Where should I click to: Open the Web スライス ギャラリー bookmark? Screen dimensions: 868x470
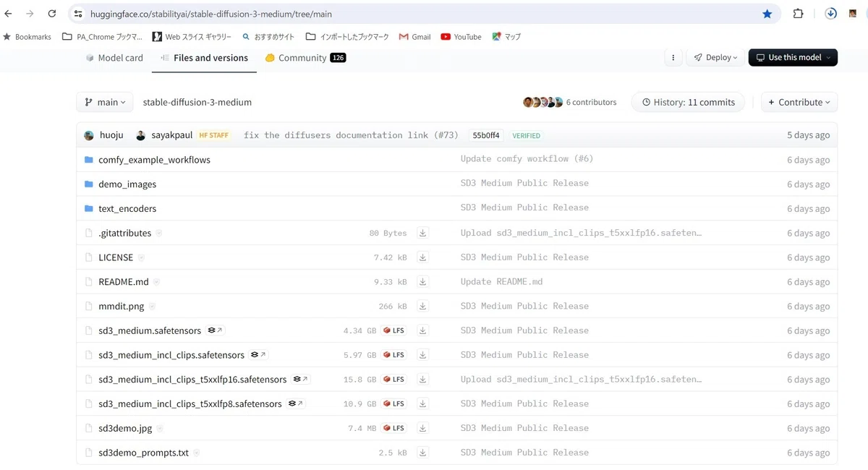point(192,36)
